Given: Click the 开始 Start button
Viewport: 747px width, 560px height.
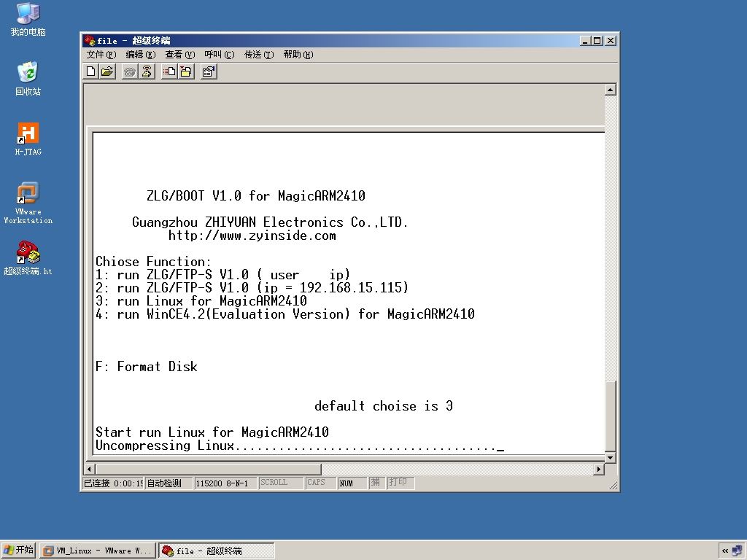Looking at the screenshot, I should coord(18,551).
